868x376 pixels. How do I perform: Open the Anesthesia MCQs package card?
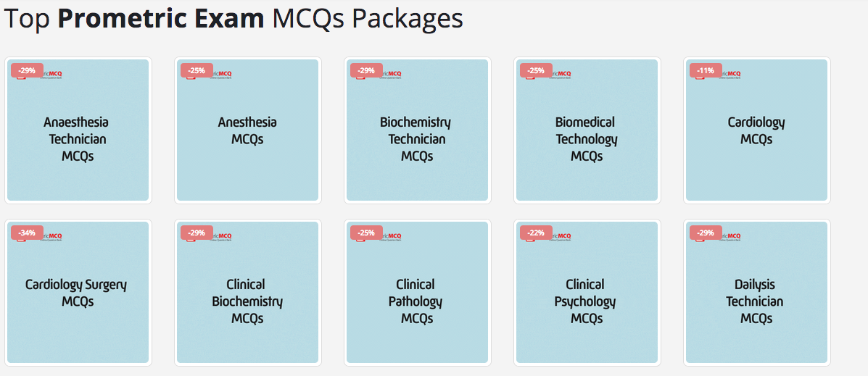pos(247,130)
